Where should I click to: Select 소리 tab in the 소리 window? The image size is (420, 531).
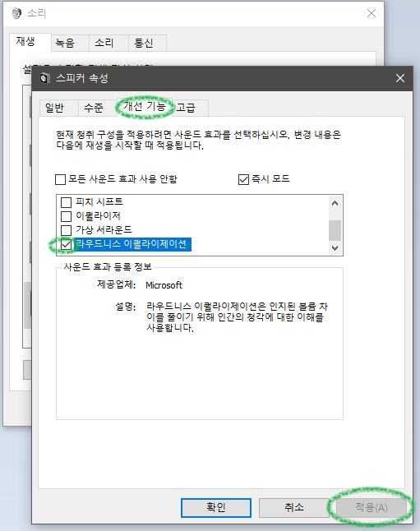coord(108,43)
